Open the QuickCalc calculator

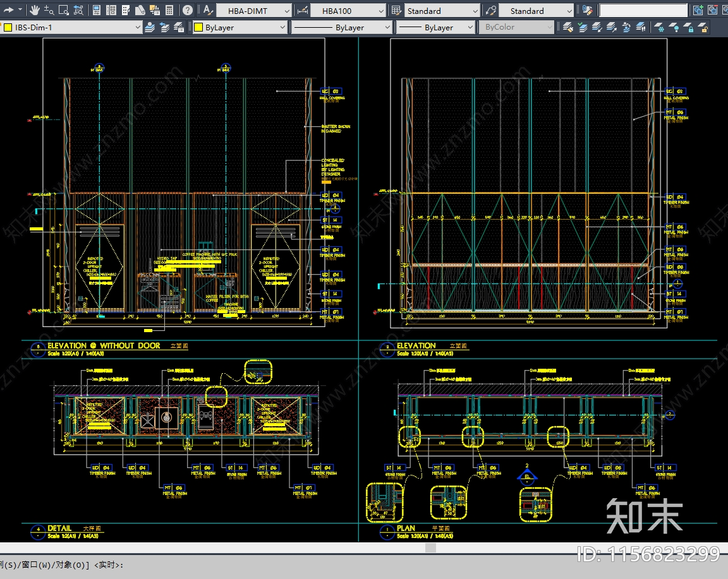pos(170,10)
